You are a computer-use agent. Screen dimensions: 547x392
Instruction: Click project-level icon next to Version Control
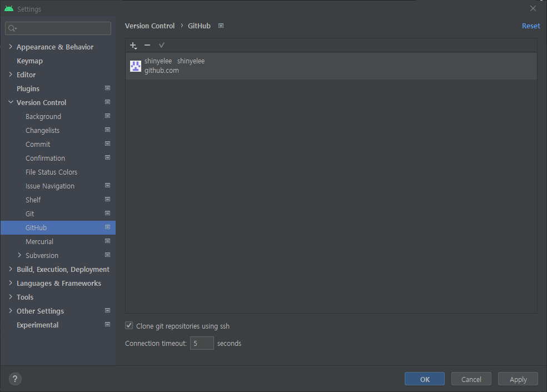107,102
